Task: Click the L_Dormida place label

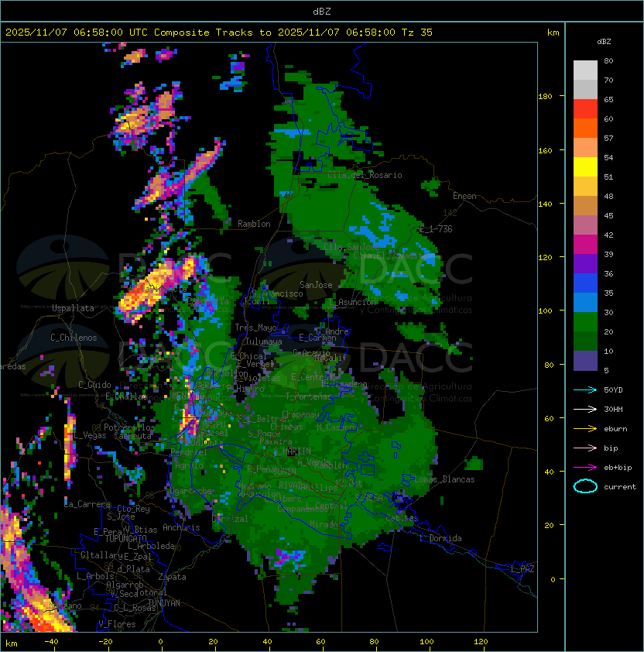Action: [x=440, y=538]
